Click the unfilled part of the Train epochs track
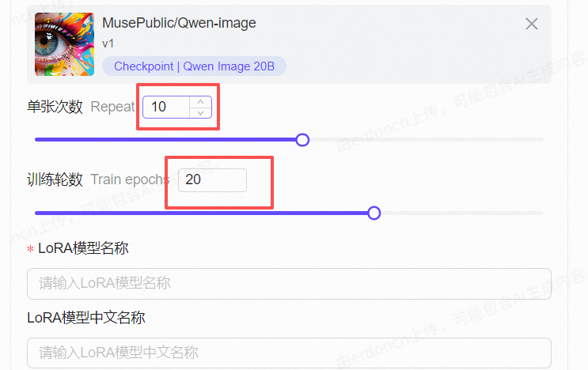This screenshot has height=370, width=588. pos(462,213)
